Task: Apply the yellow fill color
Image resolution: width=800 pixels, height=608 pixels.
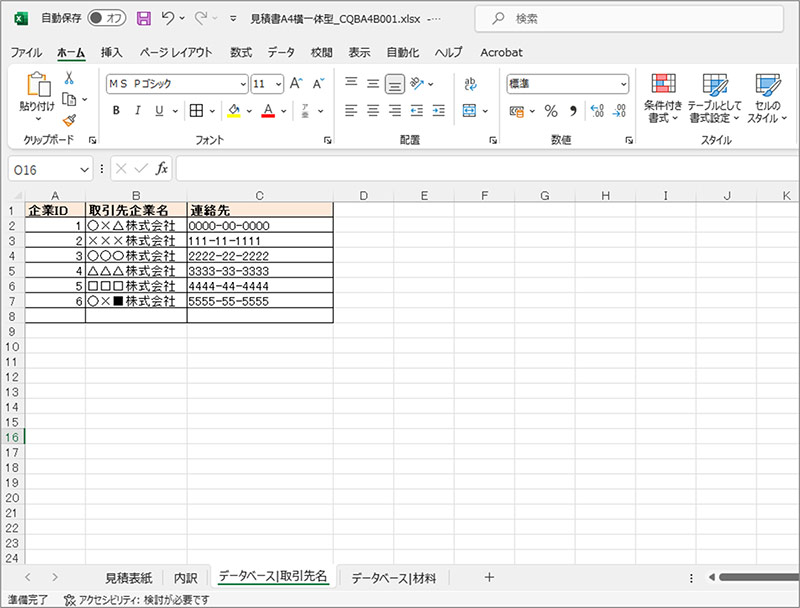Action: point(234,111)
